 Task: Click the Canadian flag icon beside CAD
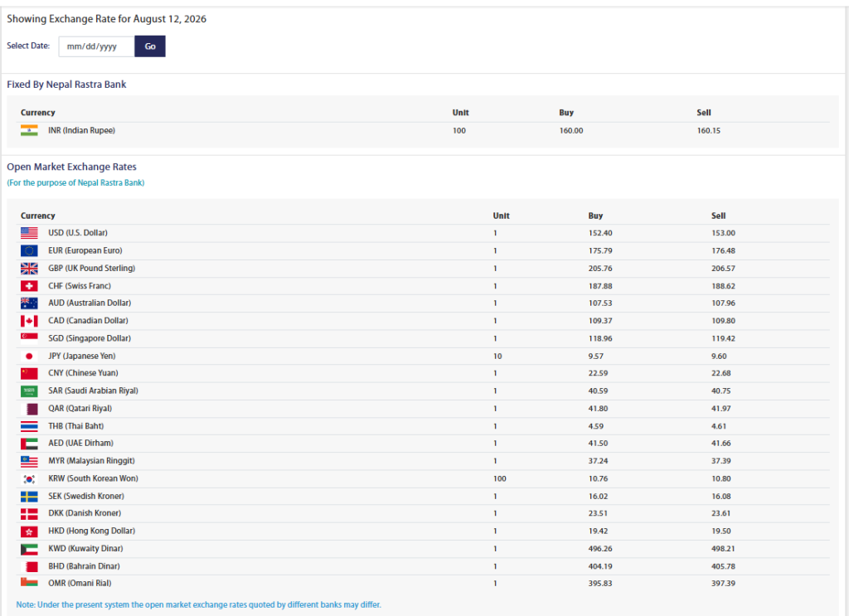click(x=29, y=321)
